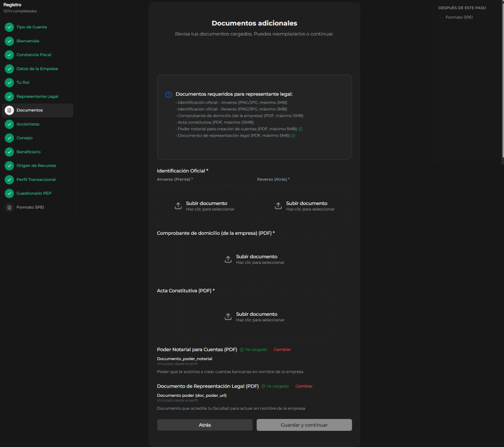Click the Origen de Recursos check icon
Screen dimensions: 504x447
(9, 166)
